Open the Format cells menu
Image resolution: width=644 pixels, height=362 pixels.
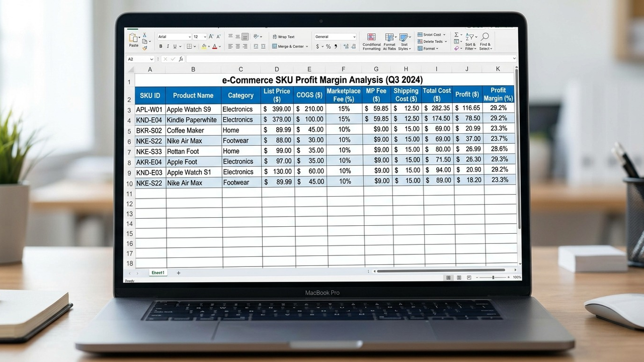(428, 49)
